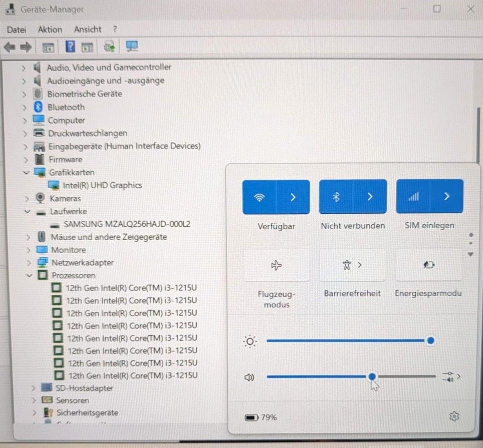483x448 pixels.
Task: Open settings gear in quick settings panel
Action: coord(454,417)
